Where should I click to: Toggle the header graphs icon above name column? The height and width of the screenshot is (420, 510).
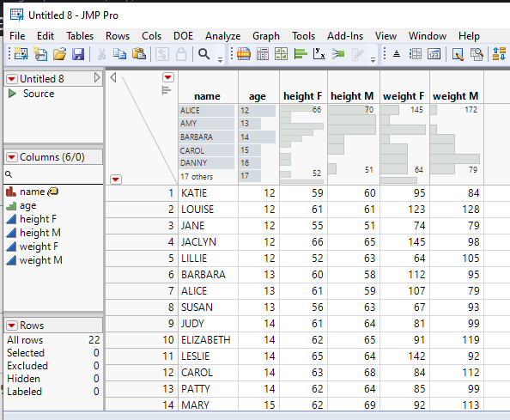[x=166, y=90]
